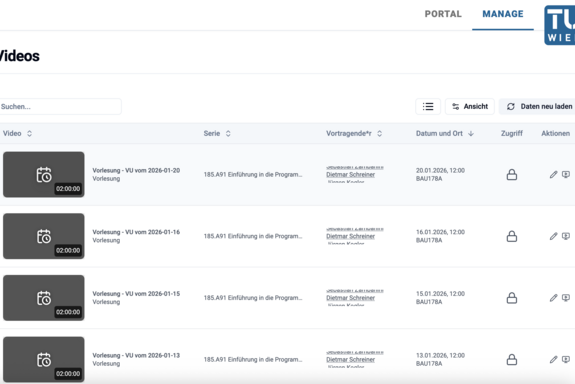The image size is (575, 384).
Task: Click Dietmar Schreiner in 2026-01-16 row
Action: tap(351, 236)
